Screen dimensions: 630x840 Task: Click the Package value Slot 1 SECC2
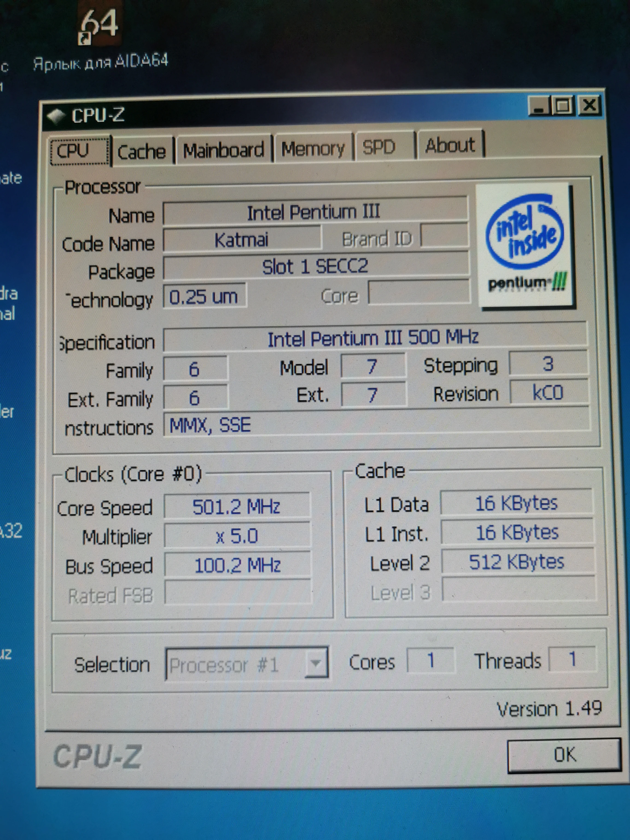coord(316,267)
